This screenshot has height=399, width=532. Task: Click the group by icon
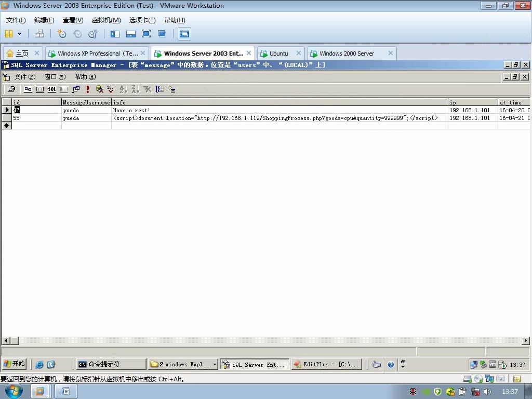pos(159,89)
